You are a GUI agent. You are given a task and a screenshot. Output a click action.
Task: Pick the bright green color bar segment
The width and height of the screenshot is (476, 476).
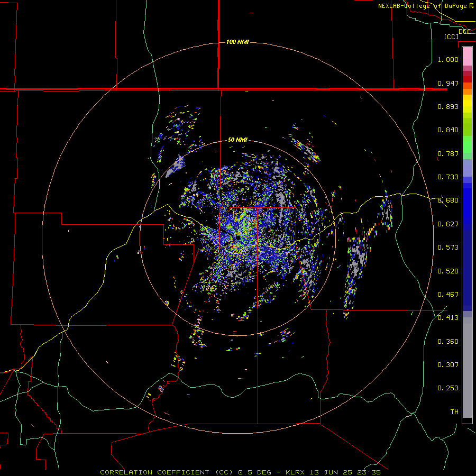tap(467, 144)
